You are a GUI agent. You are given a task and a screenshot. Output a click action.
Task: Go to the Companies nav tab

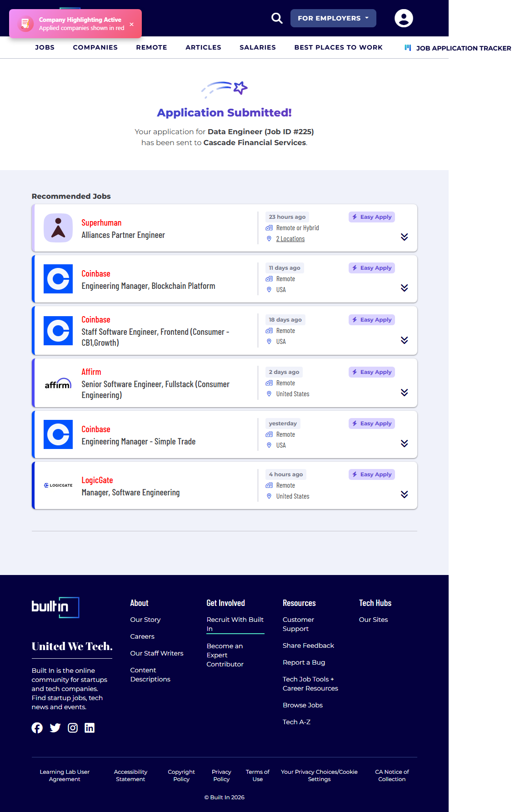coord(95,47)
